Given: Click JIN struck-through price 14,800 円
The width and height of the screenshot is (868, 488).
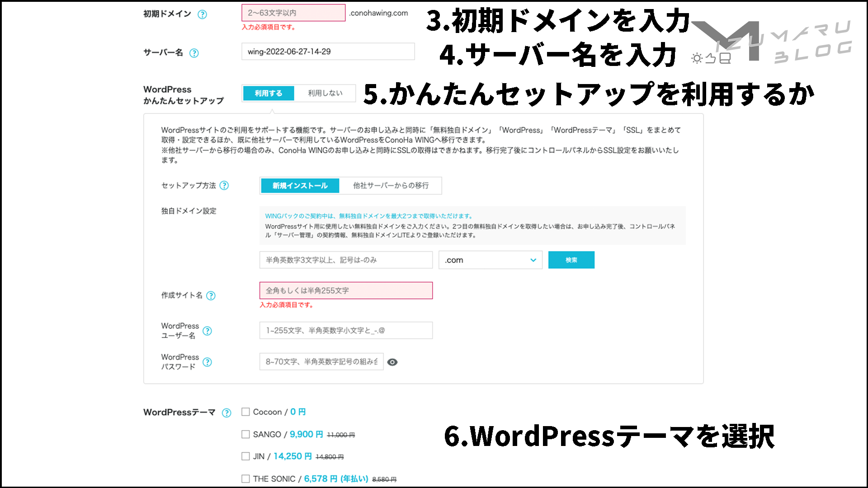Looking at the screenshot, I should point(330,457).
